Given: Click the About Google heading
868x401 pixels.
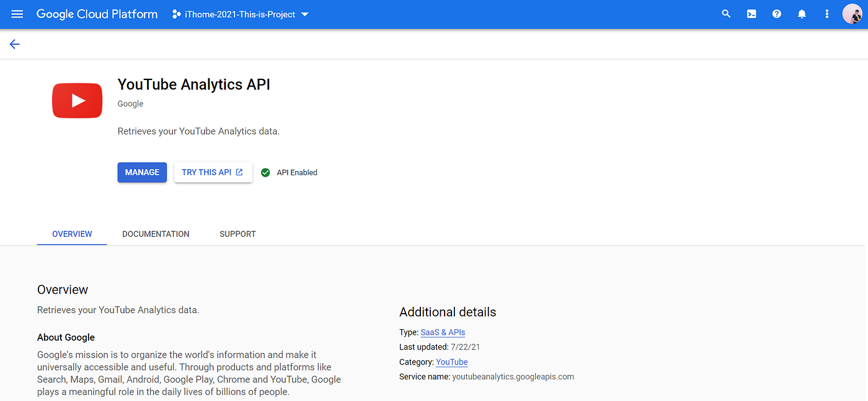Looking at the screenshot, I should click(66, 337).
